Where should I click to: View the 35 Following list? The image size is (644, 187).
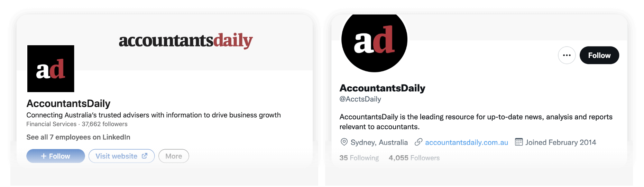(x=359, y=158)
